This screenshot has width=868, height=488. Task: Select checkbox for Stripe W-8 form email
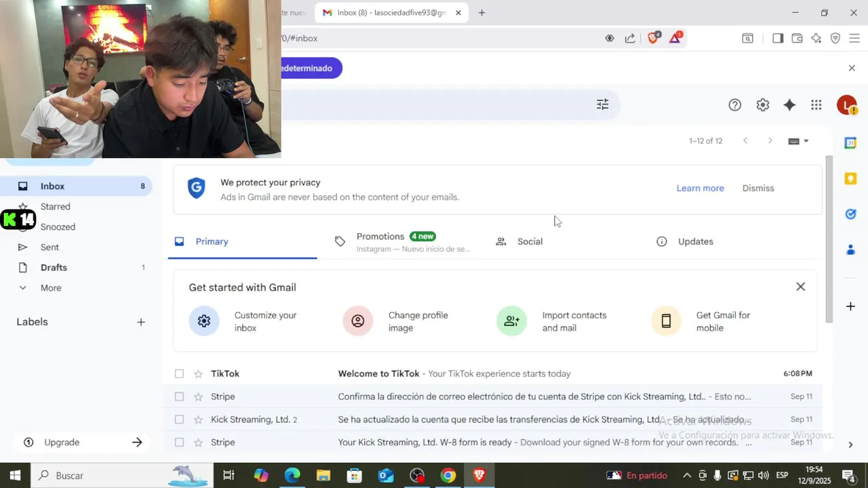pyautogui.click(x=179, y=443)
